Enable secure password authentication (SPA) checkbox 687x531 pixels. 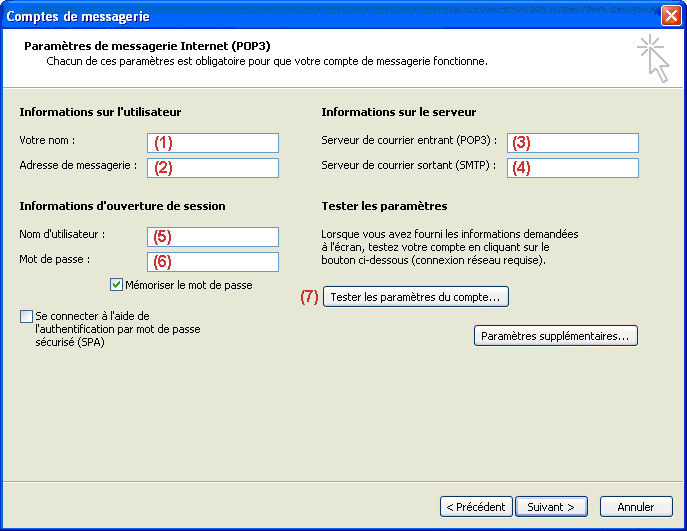click(26, 316)
